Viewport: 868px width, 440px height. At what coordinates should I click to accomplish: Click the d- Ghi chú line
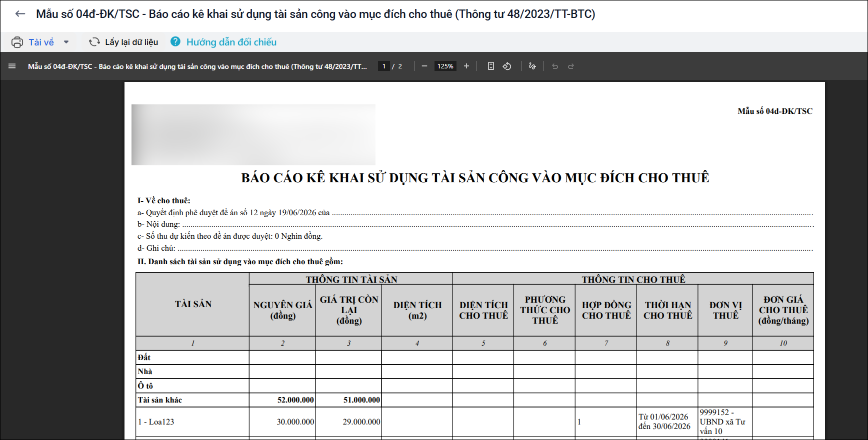(475, 248)
